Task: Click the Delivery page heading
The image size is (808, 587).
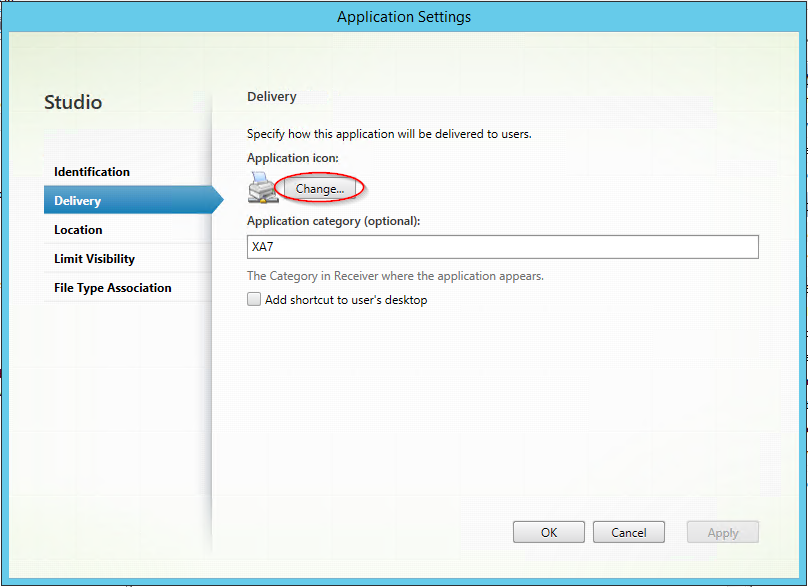Action: [272, 97]
